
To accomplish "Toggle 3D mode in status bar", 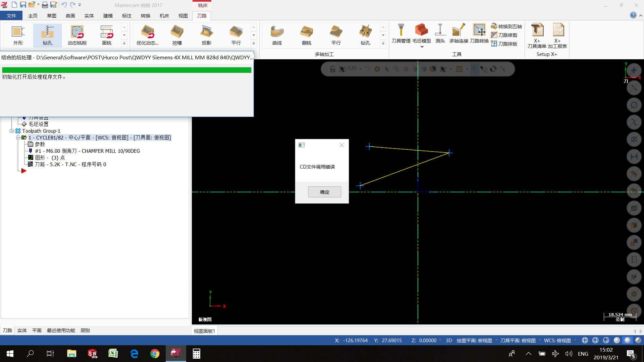I will [x=449, y=341].
